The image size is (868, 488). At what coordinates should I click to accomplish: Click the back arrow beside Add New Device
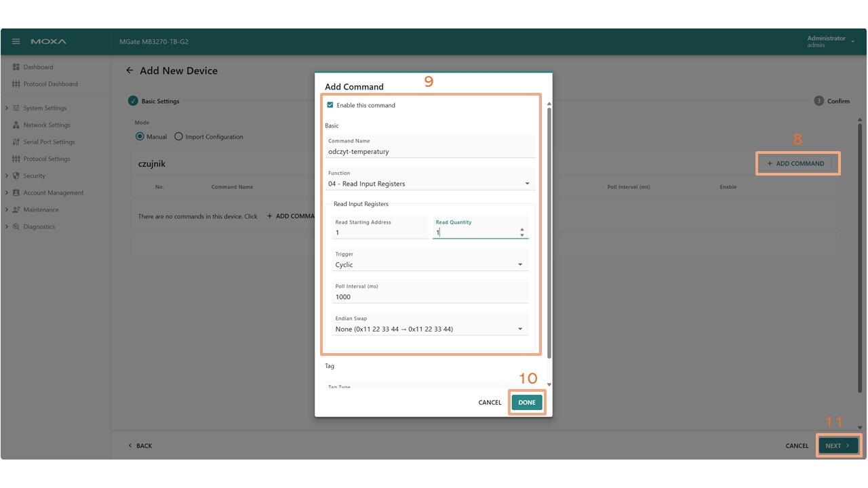click(130, 70)
